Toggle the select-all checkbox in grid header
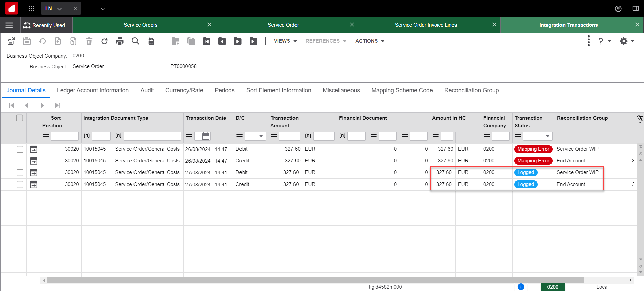644x291 pixels. coord(20,118)
